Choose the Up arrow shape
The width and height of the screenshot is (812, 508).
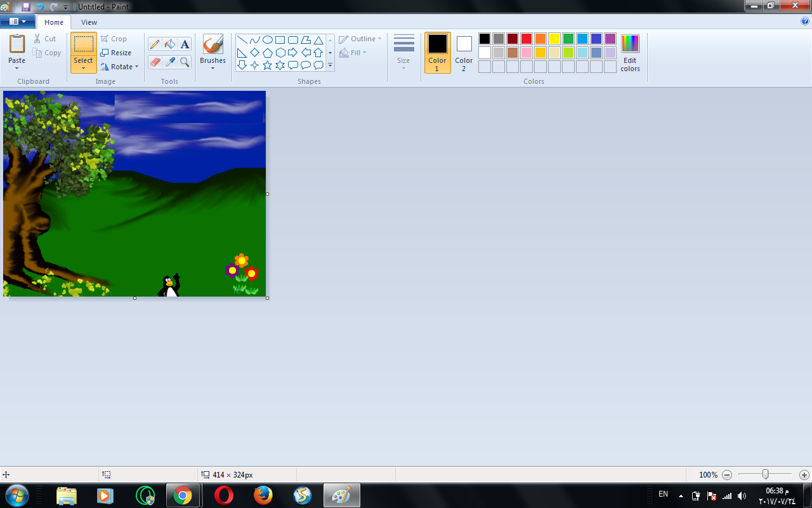point(318,53)
